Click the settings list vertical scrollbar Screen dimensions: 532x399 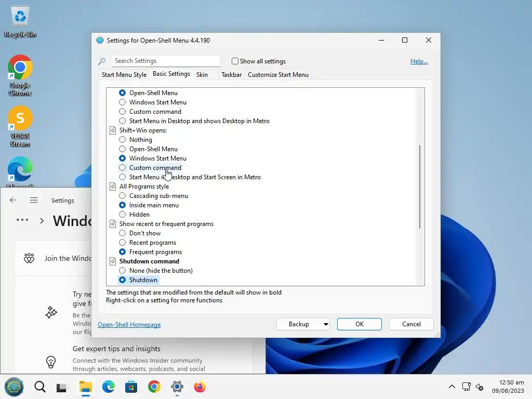(420, 187)
